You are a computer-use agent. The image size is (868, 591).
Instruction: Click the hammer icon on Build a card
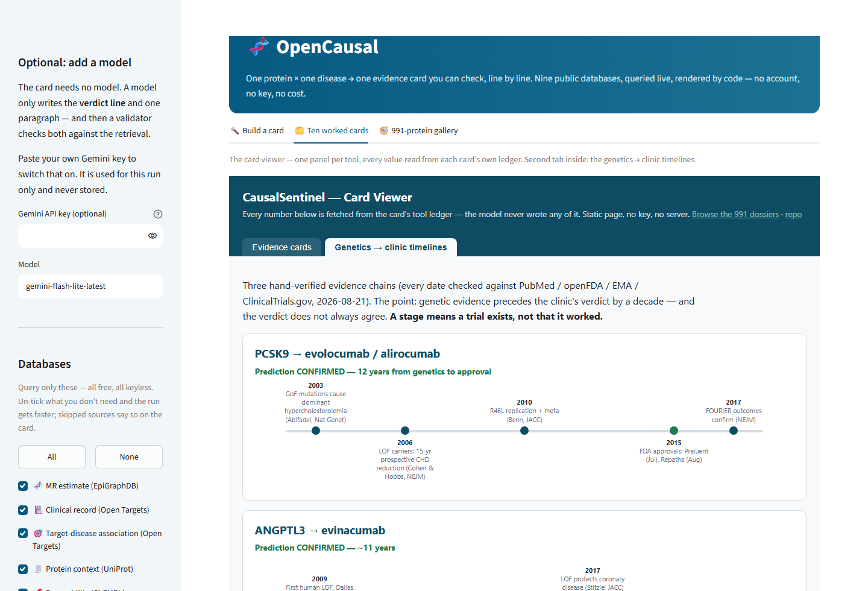[234, 131]
